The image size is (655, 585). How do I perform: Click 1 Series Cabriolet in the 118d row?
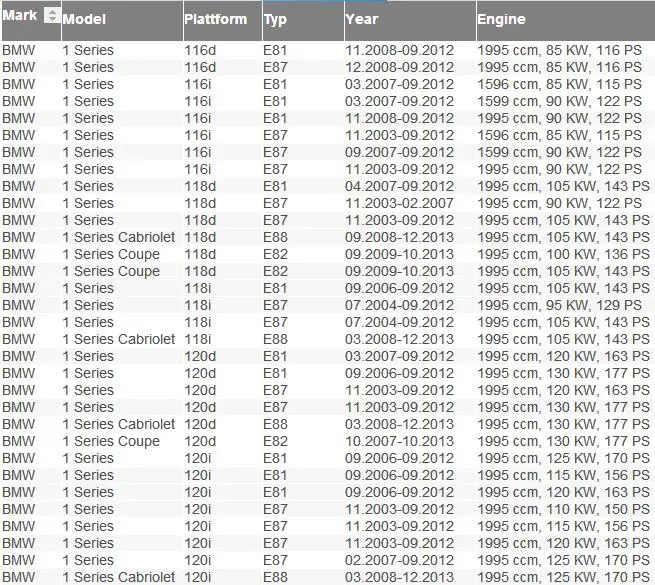click(119, 237)
